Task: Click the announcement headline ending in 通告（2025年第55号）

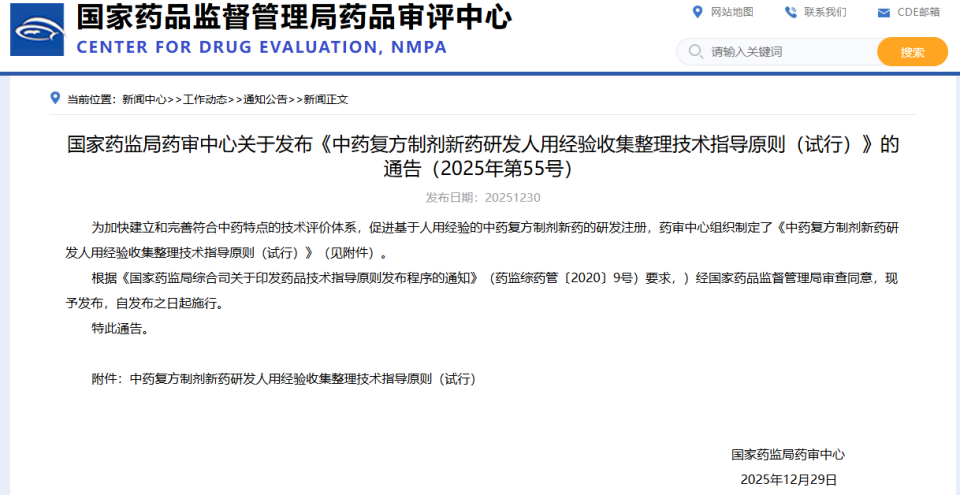Action: tap(483, 156)
